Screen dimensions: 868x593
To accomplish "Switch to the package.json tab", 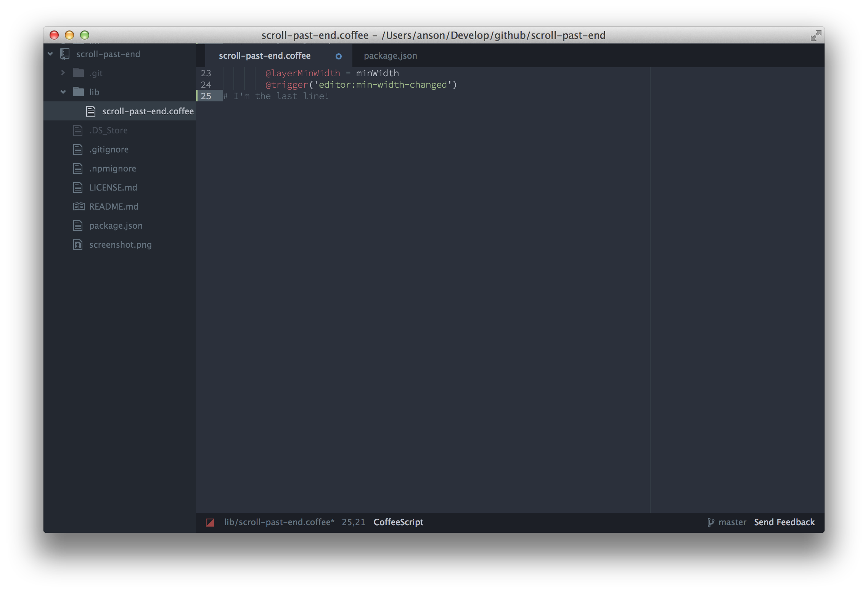I will coord(390,56).
